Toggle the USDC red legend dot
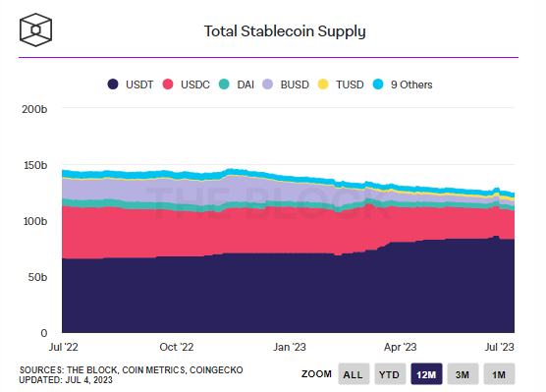Viewport: 546px width, 392px height. pyautogui.click(x=168, y=84)
